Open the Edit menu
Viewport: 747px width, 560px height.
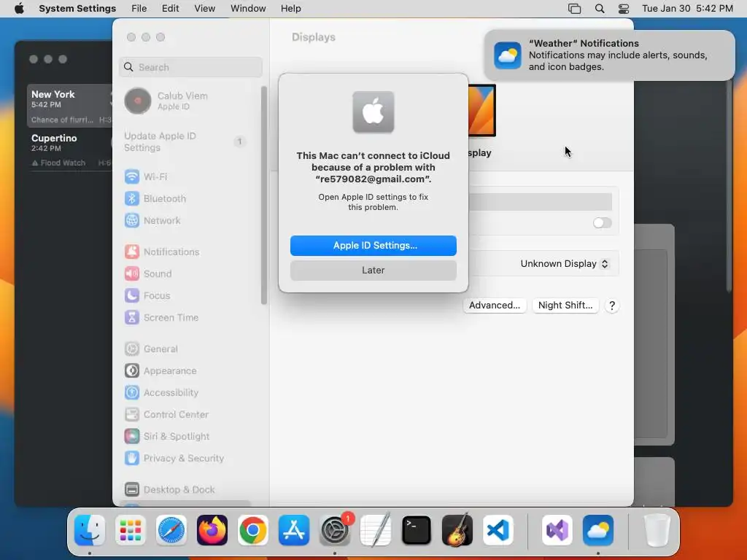(x=170, y=9)
